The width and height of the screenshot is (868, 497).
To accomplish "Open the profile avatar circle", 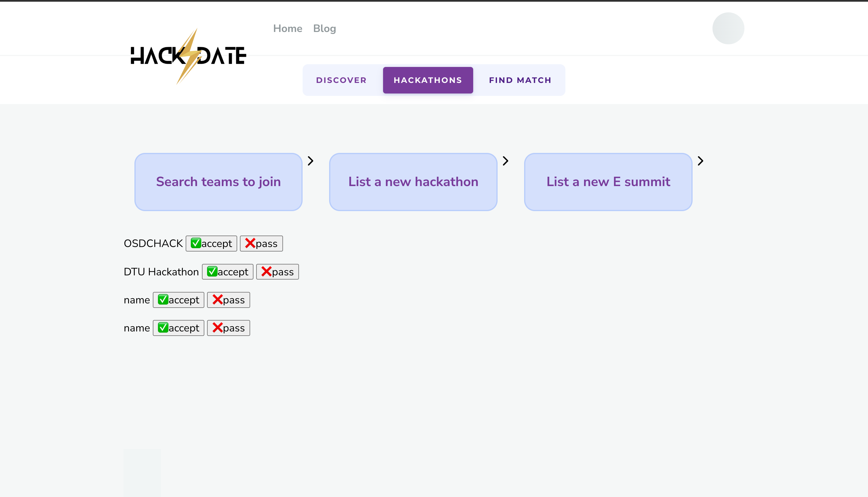I will (728, 28).
